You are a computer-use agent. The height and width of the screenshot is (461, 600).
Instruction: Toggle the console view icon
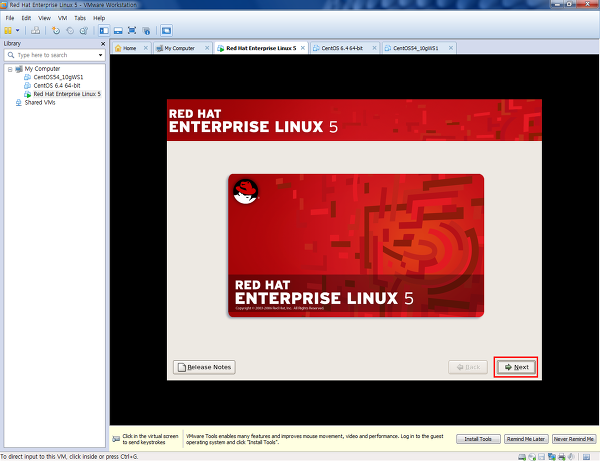click(166, 31)
